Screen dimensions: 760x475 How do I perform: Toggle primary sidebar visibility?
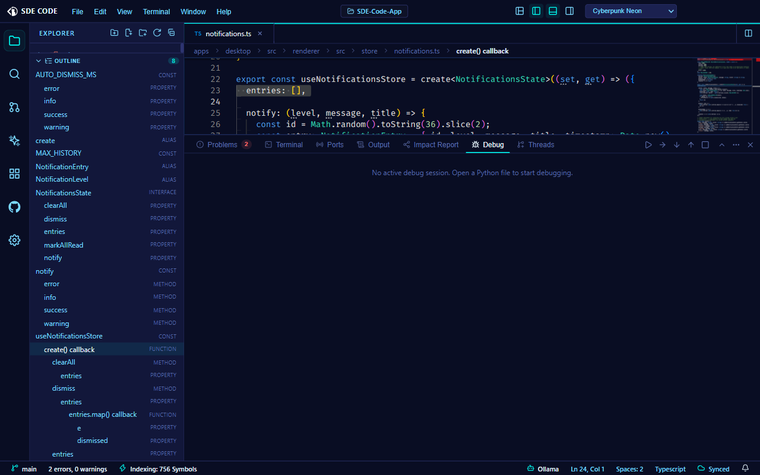536,11
